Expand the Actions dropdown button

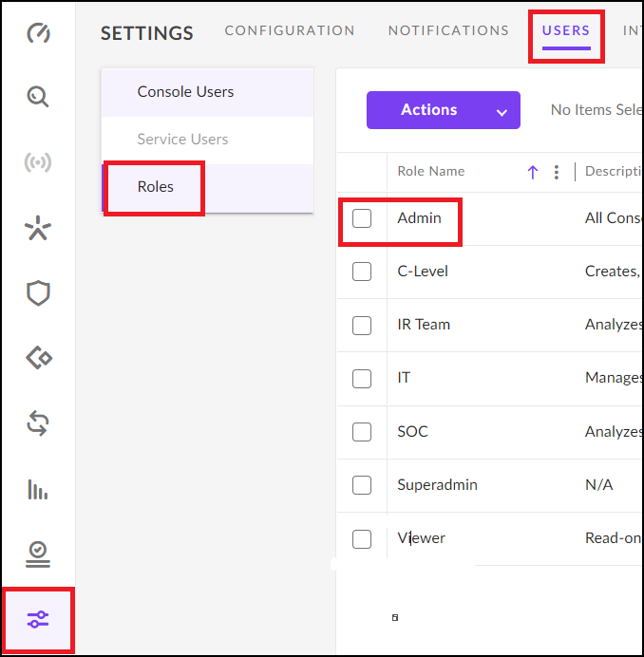pos(443,110)
